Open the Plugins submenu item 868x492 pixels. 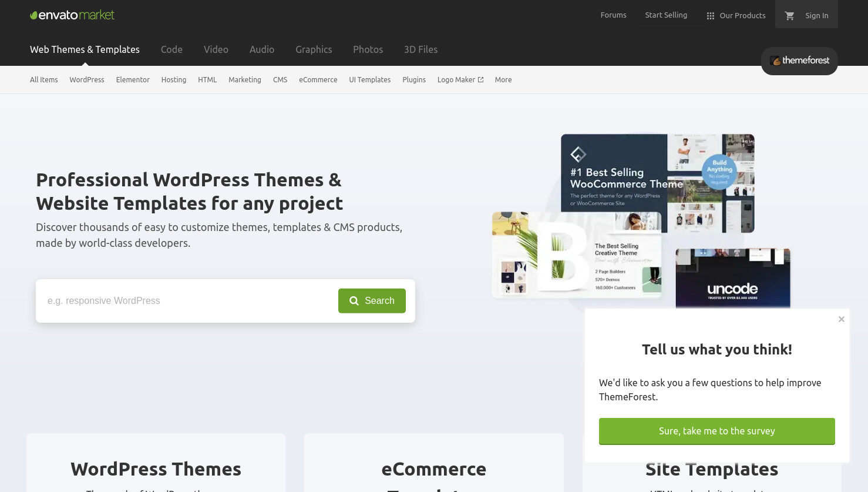tap(414, 80)
